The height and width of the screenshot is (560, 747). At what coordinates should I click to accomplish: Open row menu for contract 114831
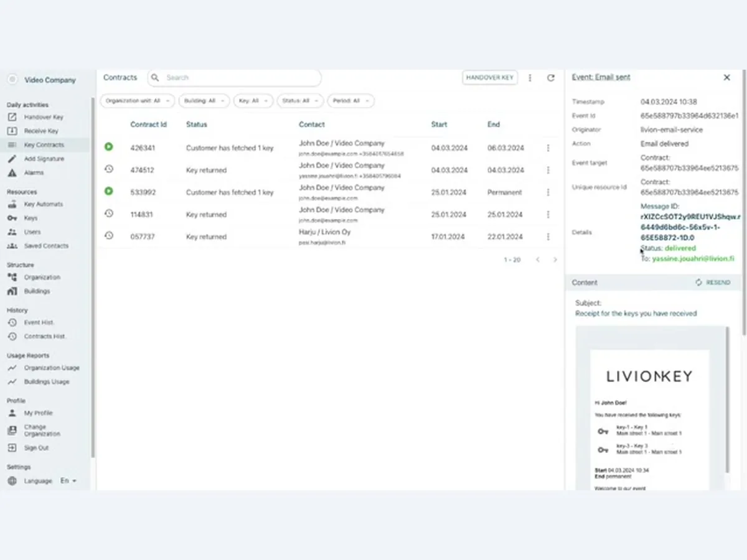point(548,215)
